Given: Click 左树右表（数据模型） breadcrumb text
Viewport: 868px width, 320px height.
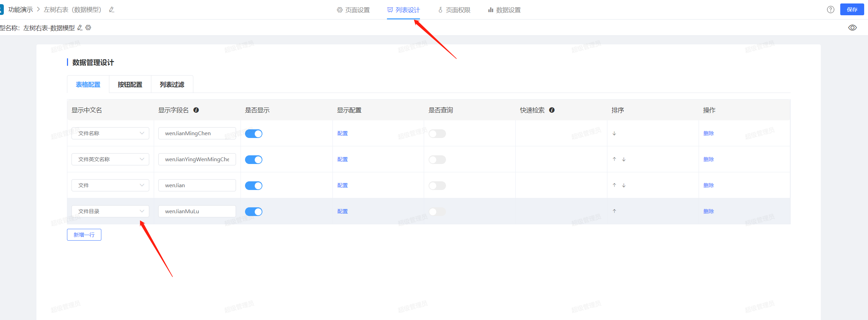Looking at the screenshot, I should tap(73, 10).
